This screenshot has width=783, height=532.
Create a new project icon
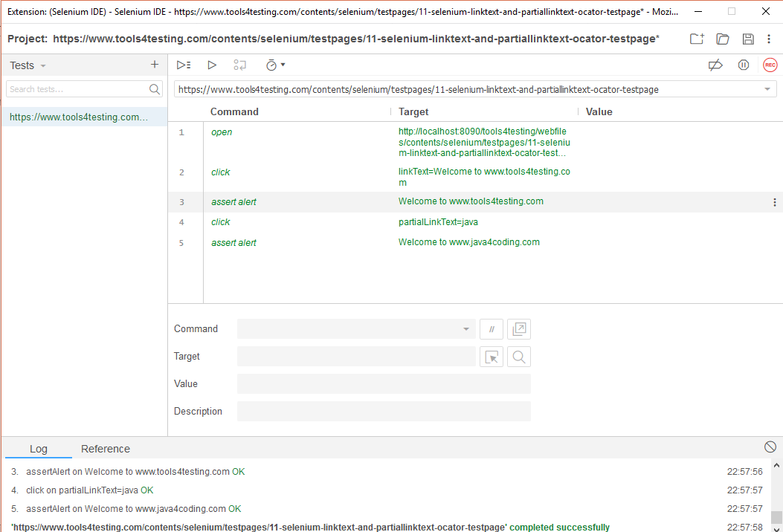697,39
